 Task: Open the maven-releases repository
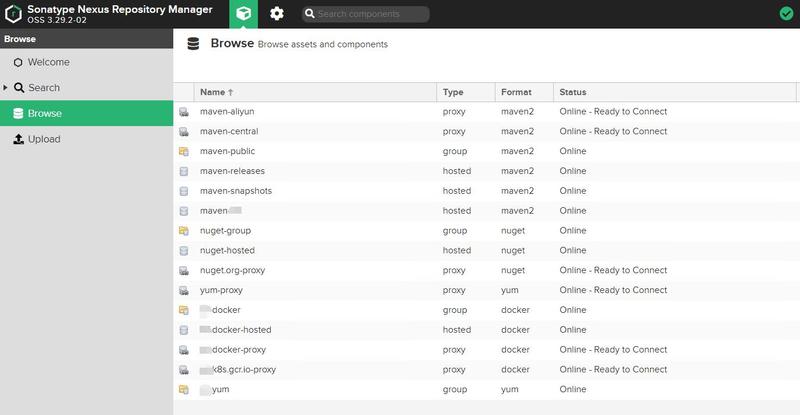pos(232,171)
